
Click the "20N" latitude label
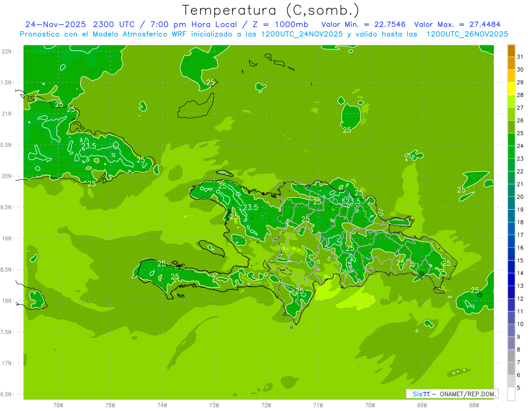[x=8, y=176]
